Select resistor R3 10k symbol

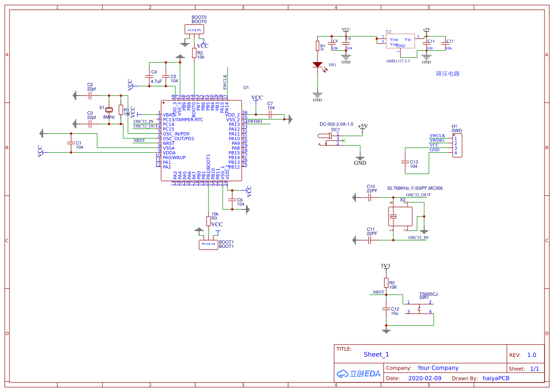(x=209, y=221)
